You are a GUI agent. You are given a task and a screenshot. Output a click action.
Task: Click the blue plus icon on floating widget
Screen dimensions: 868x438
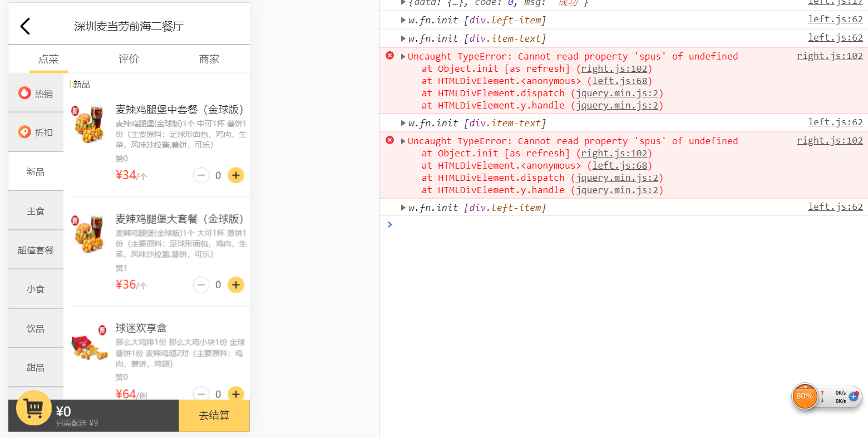854,397
